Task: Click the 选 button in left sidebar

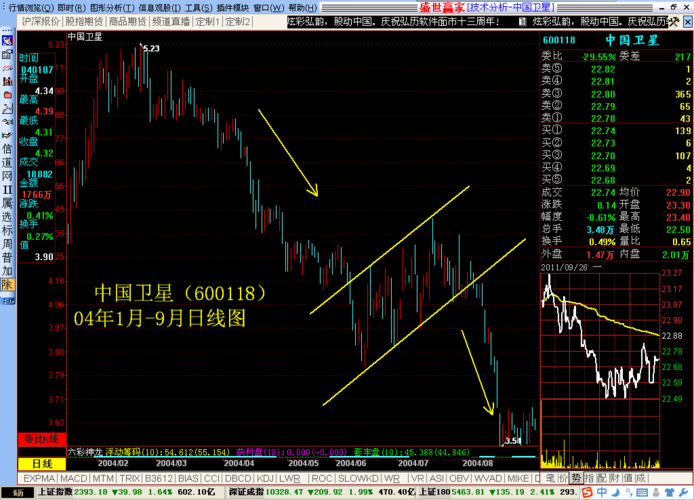Action: (x=7, y=216)
